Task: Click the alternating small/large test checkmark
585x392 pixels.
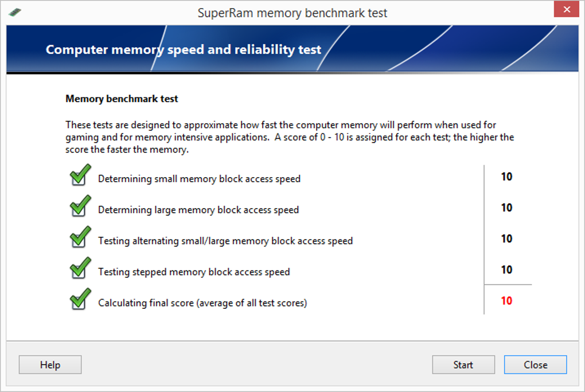Action: click(80, 237)
